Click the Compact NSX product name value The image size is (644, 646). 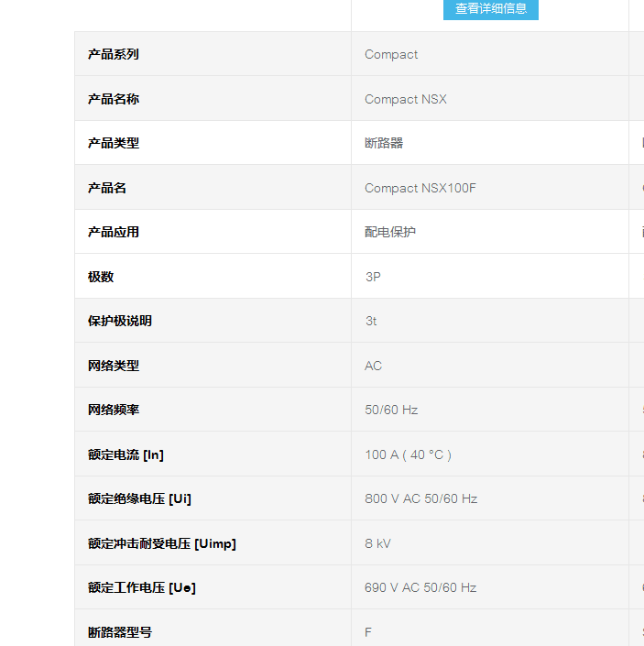[406, 99]
